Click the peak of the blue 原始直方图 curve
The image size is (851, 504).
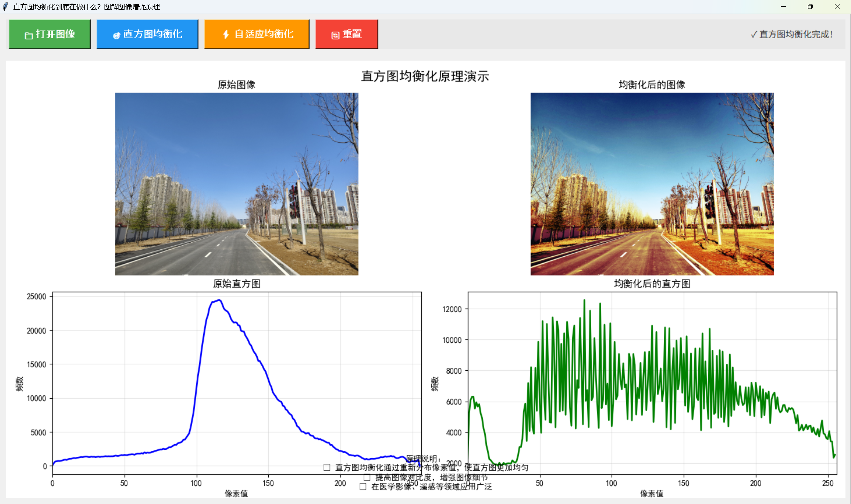click(219, 300)
